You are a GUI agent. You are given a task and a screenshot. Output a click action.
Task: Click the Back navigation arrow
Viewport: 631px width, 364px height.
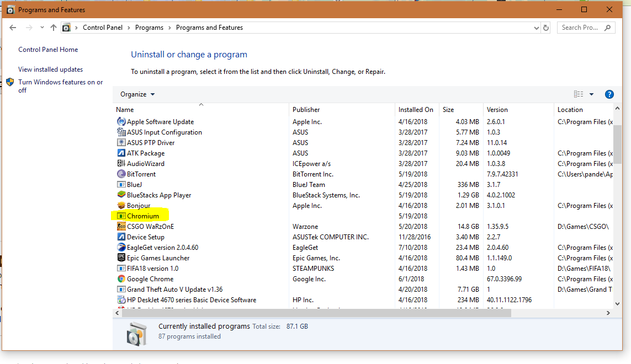point(13,27)
